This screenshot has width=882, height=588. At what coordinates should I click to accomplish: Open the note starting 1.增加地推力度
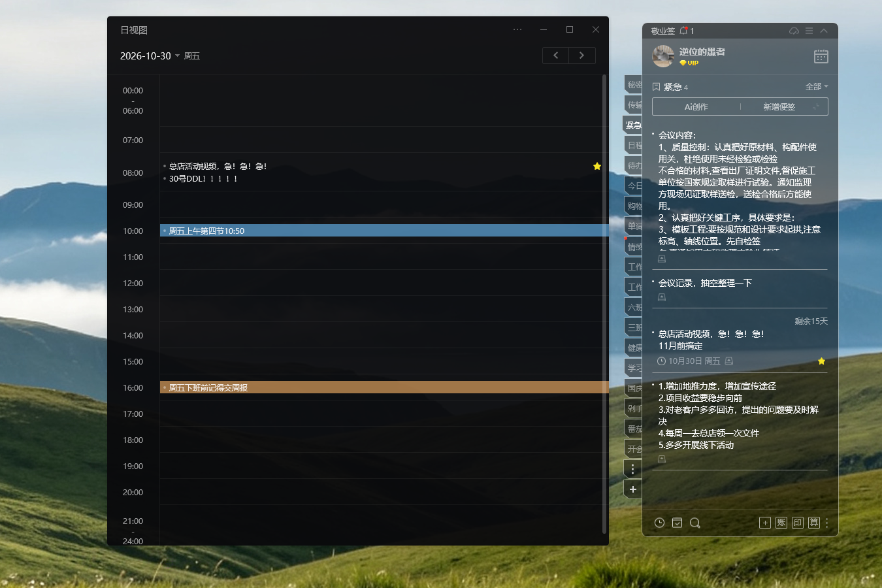pyautogui.click(x=738, y=416)
